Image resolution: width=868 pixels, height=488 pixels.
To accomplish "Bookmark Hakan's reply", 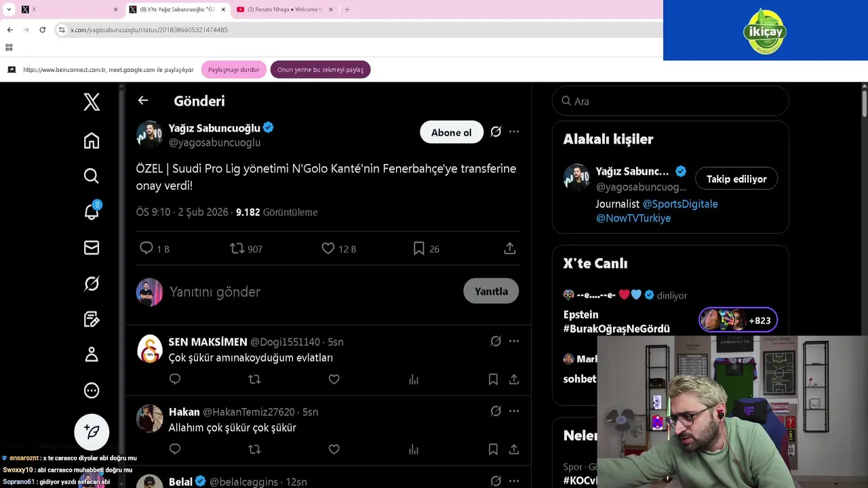I will pos(493,449).
